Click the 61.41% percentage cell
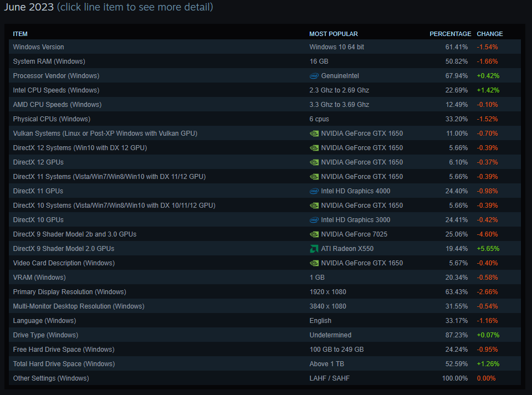This screenshot has width=532, height=395. 457,47
